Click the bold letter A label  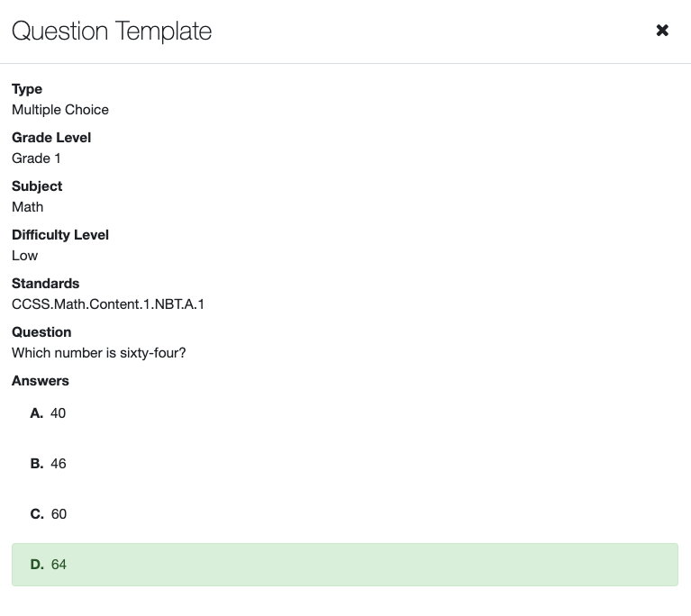point(36,413)
